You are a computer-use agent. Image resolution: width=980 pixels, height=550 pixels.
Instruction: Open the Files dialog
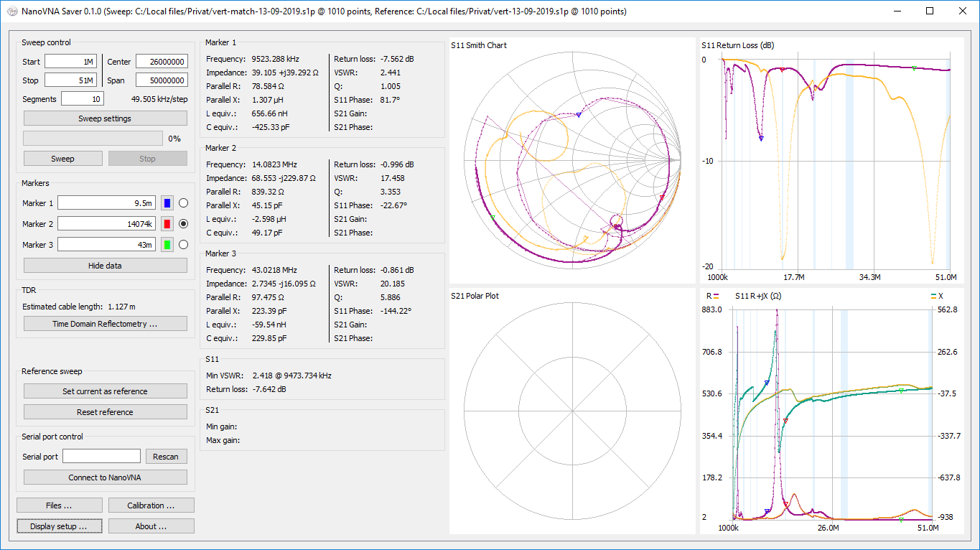click(x=59, y=505)
